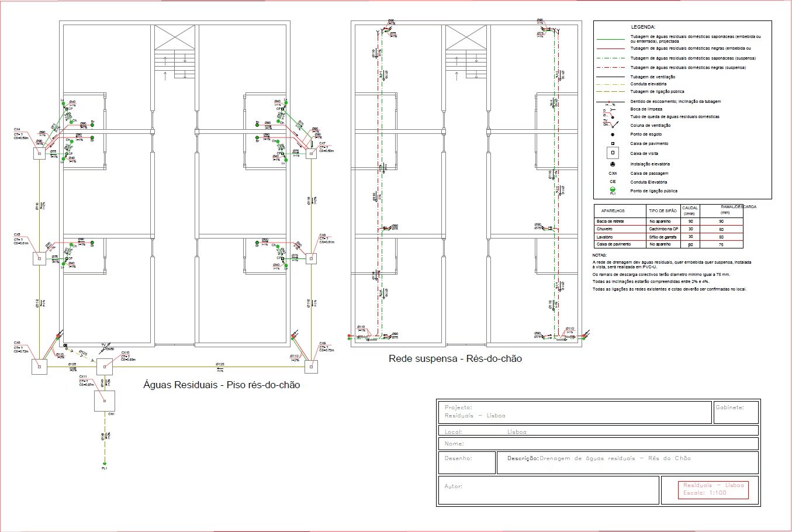Viewport: 792px width, 532px height.
Task: Click the Gabinete field in title block
Action: tap(736, 412)
